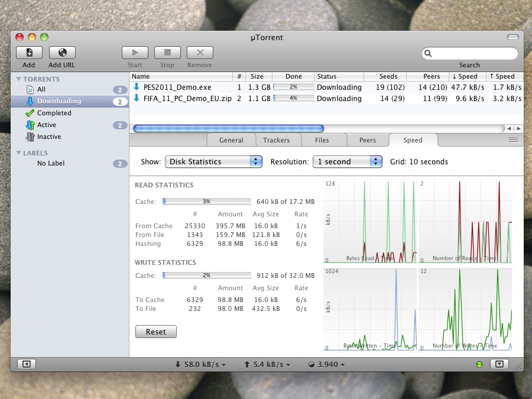The width and height of the screenshot is (532, 399).
Task: Click the green network status indicator
Action: (x=479, y=364)
